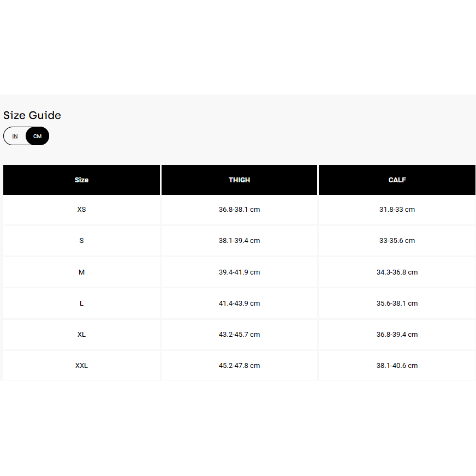476x476 pixels.
Task: Click thigh measurement 43.2-45.7 cm
Action: [x=239, y=335]
